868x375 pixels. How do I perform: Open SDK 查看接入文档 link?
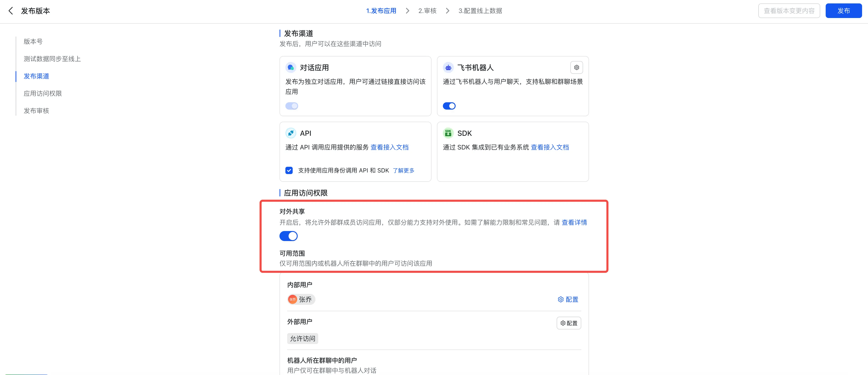click(x=550, y=147)
